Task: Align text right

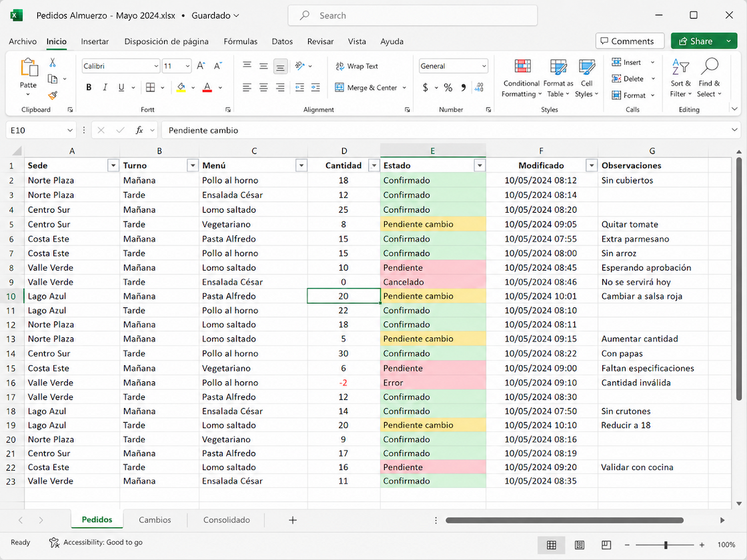Action: pos(281,87)
